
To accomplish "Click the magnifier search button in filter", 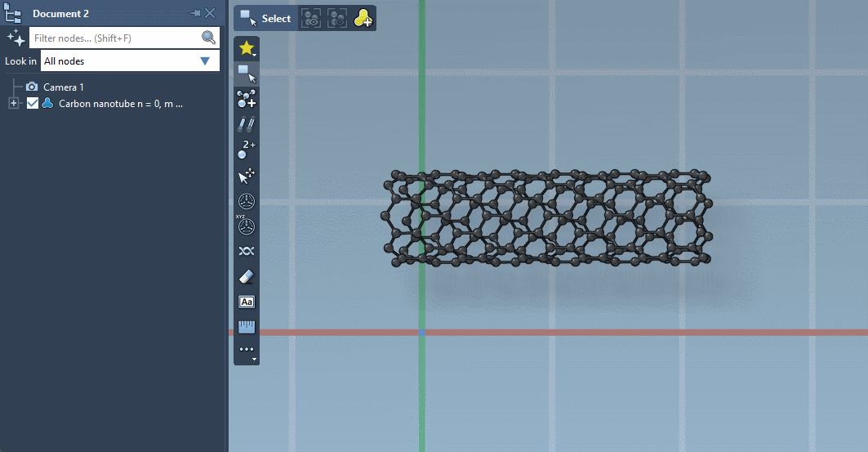I will 209,38.
